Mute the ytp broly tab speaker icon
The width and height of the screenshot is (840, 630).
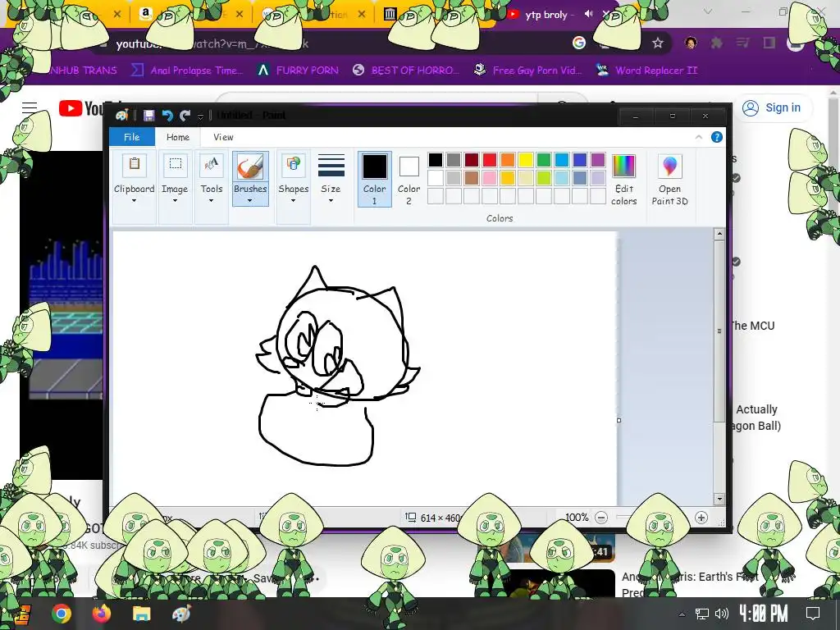pyautogui.click(x=588, y=14)
